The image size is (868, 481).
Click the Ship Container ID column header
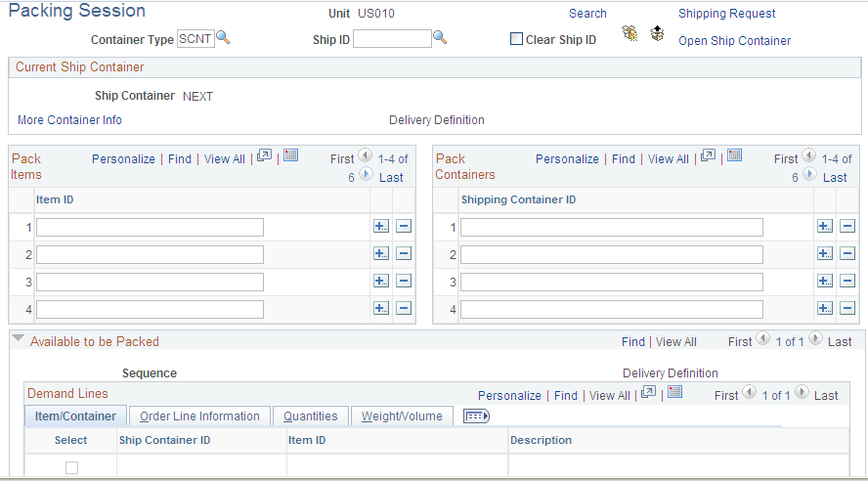[165, 440]
